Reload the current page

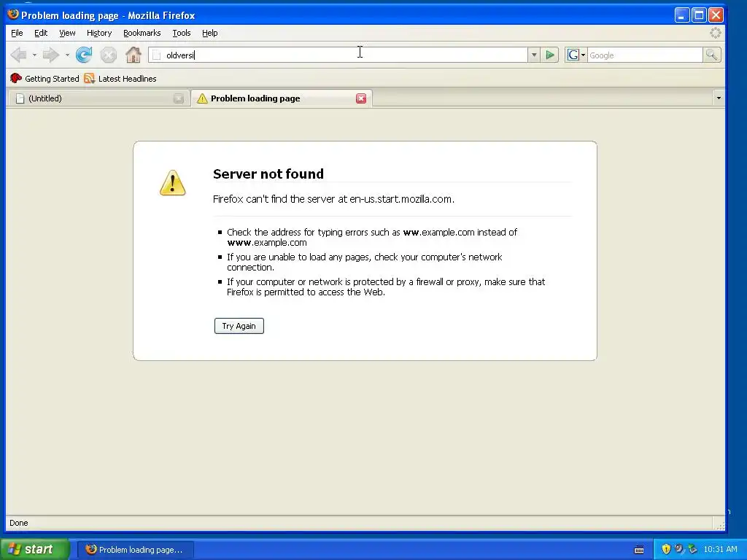pyautogui.click(x=85, y=55)
